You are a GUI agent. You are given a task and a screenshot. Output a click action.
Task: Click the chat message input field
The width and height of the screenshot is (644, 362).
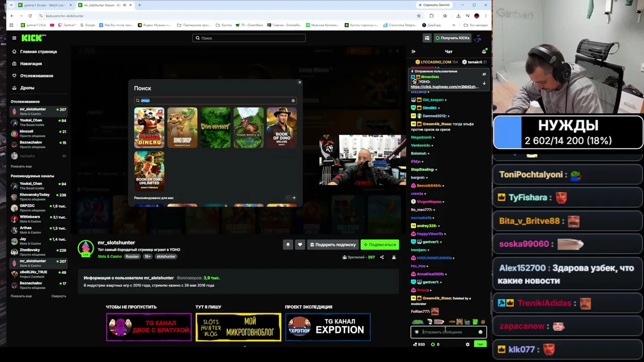click(448, 332)
